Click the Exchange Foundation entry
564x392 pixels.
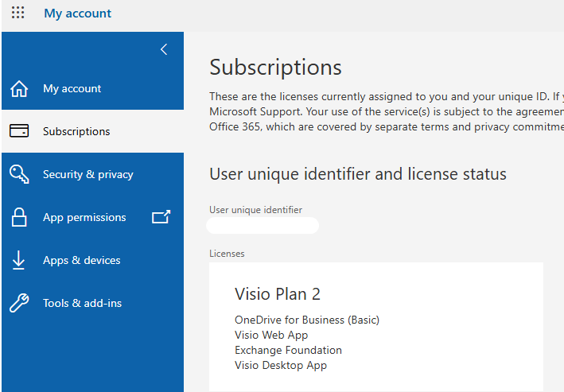[288, 350]
